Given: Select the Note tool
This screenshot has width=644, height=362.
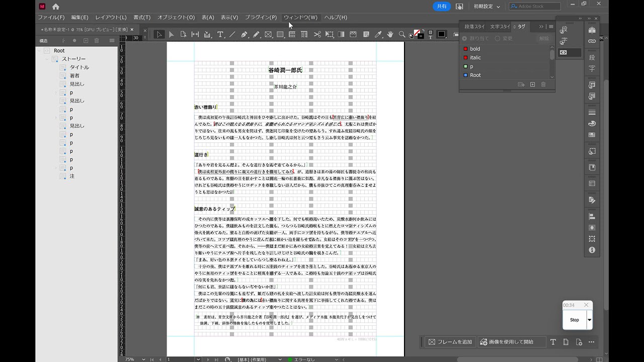Looking at the screenshot, I should point(366,34).
